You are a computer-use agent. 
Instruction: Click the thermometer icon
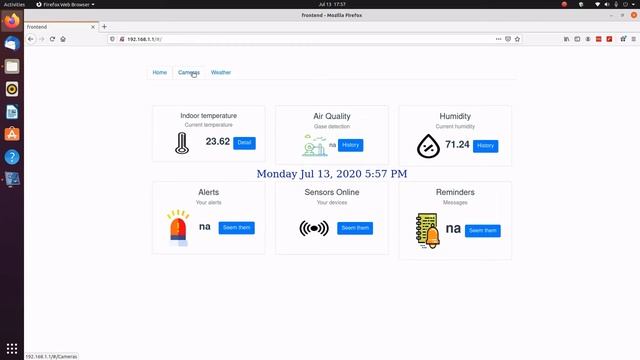tap(182, 143)
